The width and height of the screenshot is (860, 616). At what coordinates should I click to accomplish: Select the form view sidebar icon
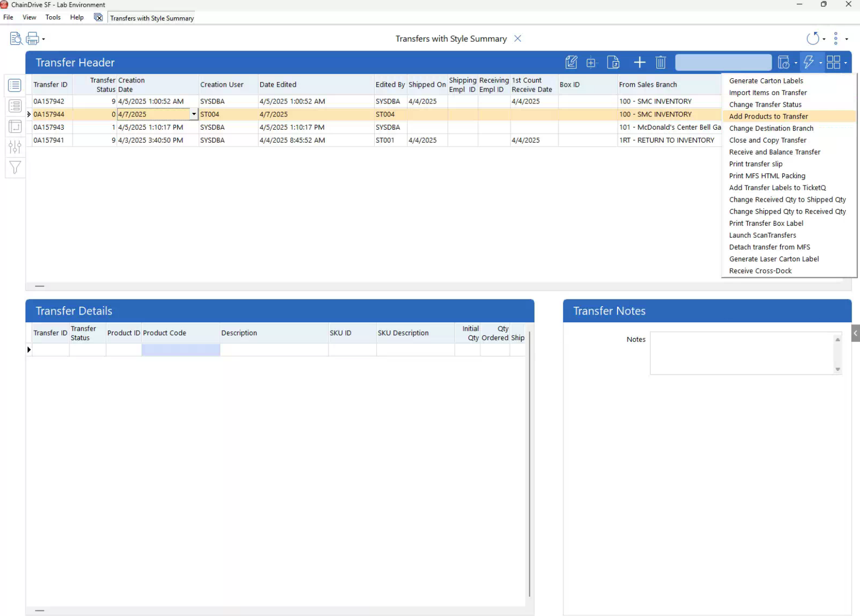(x=15, y=126)
